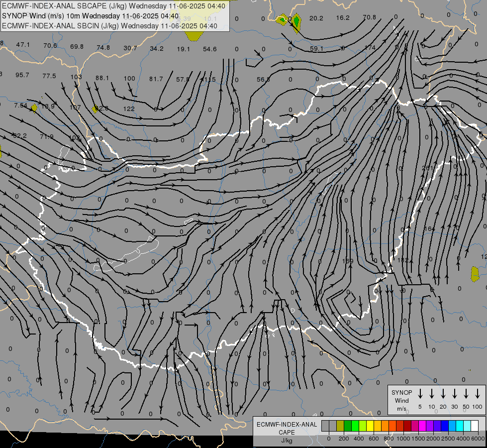Choose the dark red CAPE legend swatch

click(x=407, y=426)
